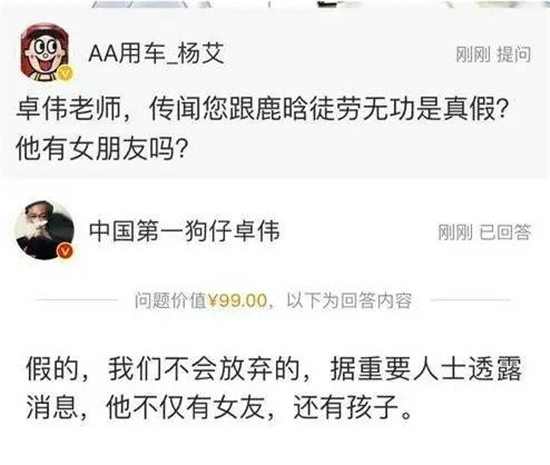Open the cropped image strip at the top
The image size is (550, 465).
pyautogui.click(x=275, y=4)
